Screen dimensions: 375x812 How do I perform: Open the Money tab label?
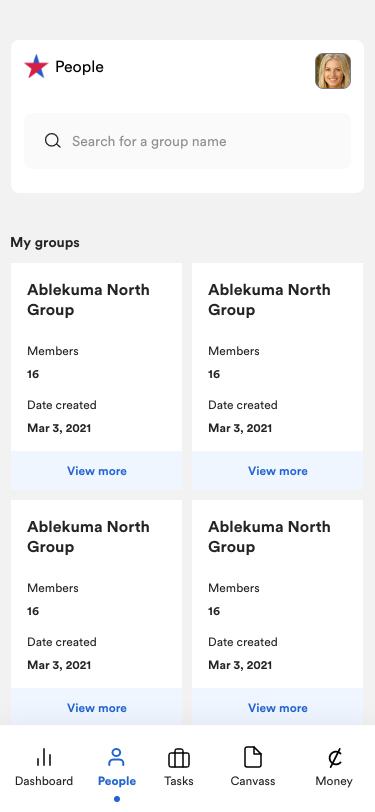[x=334, y=781]
